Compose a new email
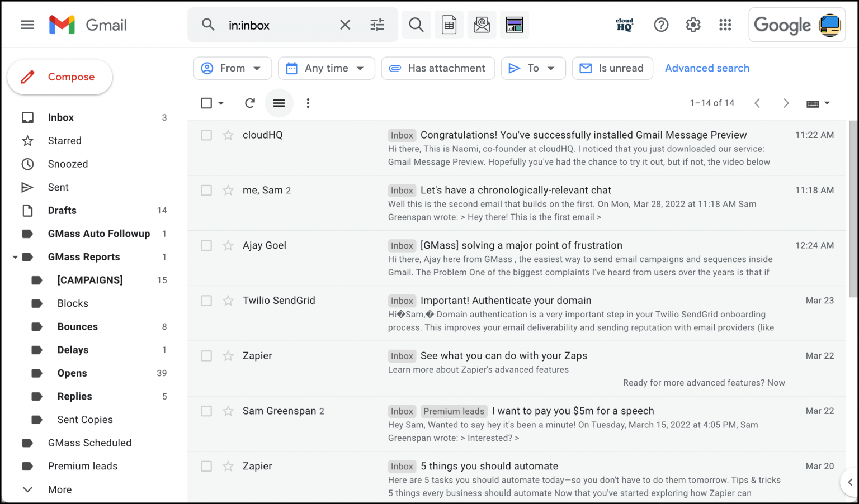Image resolution: width=859 pixels, height=504 pixels. coord(60,77)
